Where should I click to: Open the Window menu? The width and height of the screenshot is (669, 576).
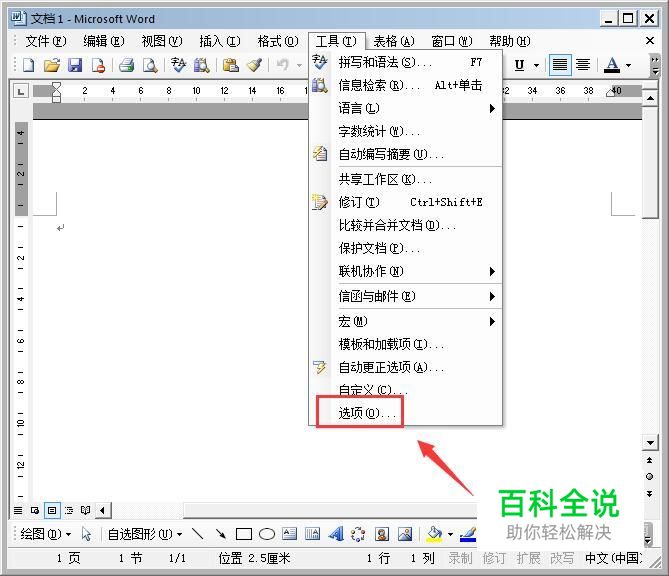pos(452,41)
